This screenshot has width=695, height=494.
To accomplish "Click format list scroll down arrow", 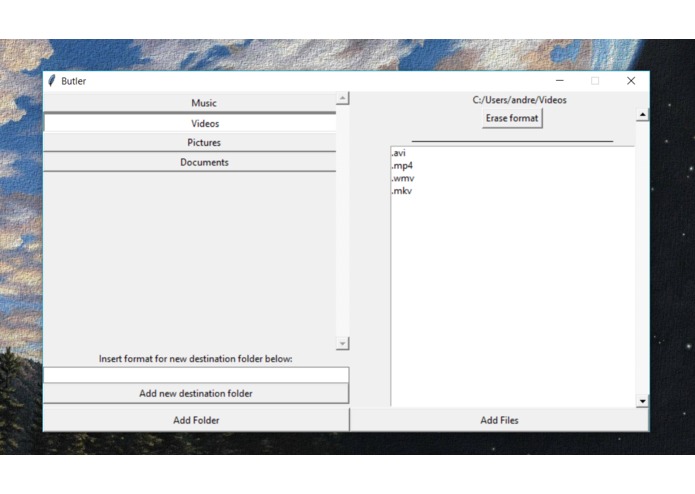I will (x=642, y=401).
